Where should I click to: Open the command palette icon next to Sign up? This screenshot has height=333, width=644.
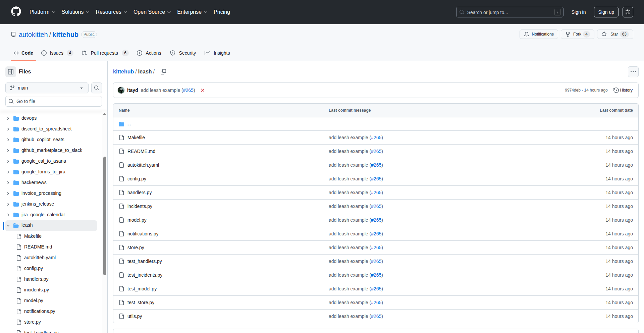point(628,12)
